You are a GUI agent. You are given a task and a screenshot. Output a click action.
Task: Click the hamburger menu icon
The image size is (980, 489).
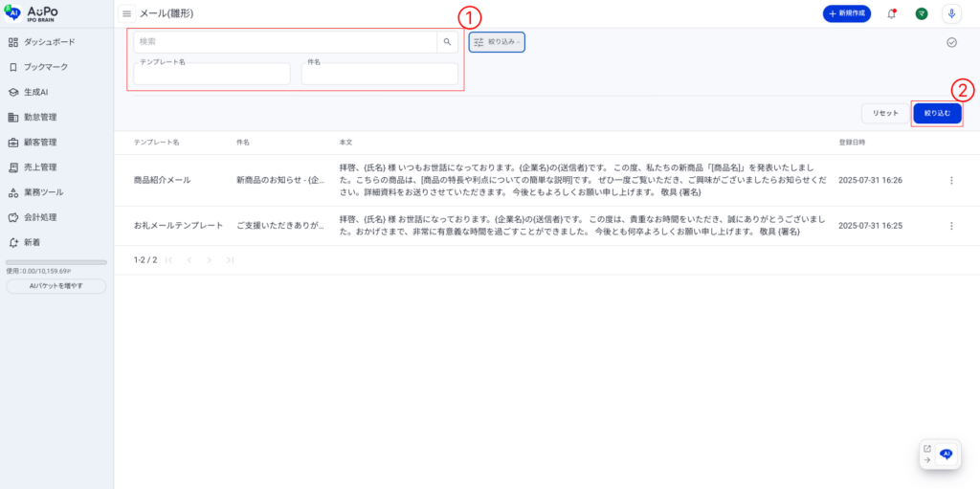click(x=126, y=13)
